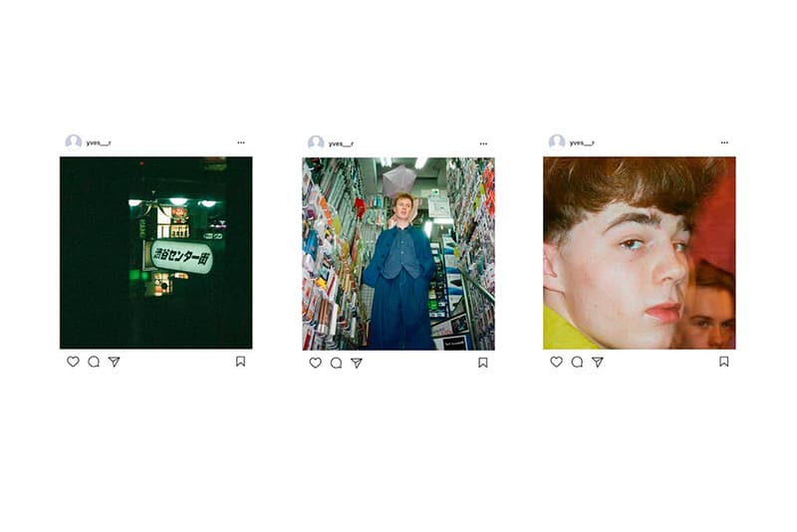
Task: Like the blue suit store photo
Action: [x=316, y=363]
